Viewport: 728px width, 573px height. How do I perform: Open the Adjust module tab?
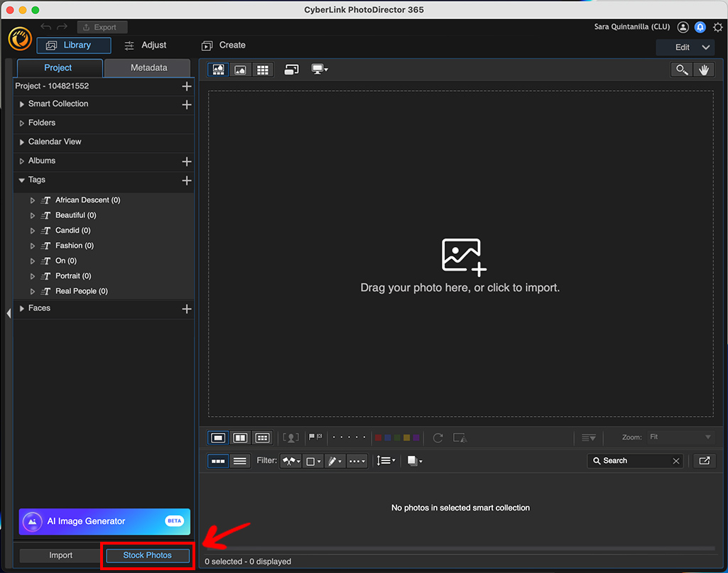pyautogui.click(x=146, y=45)
